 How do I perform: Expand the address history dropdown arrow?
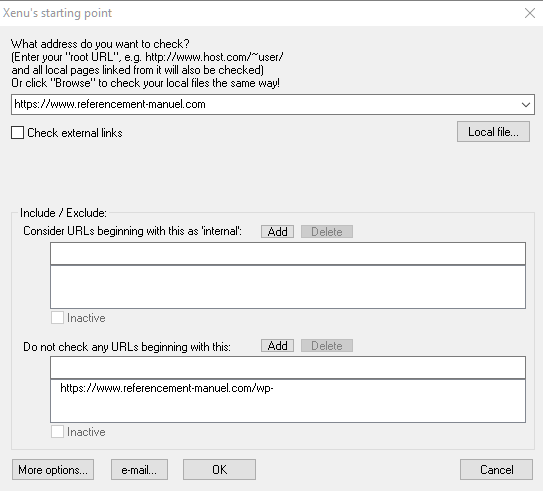pyautogui.click(x=526, y=105)
